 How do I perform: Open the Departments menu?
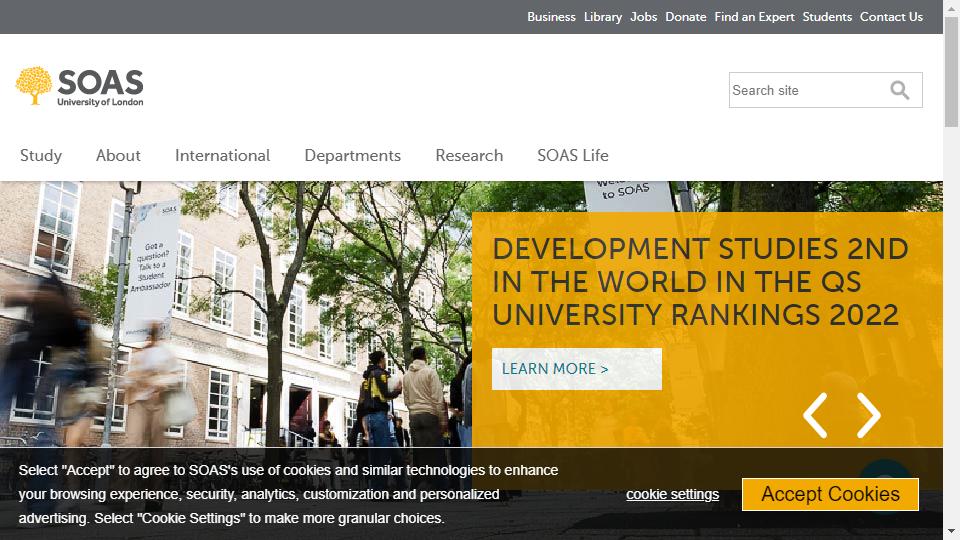pyautogui.click(x=353, y=156)
